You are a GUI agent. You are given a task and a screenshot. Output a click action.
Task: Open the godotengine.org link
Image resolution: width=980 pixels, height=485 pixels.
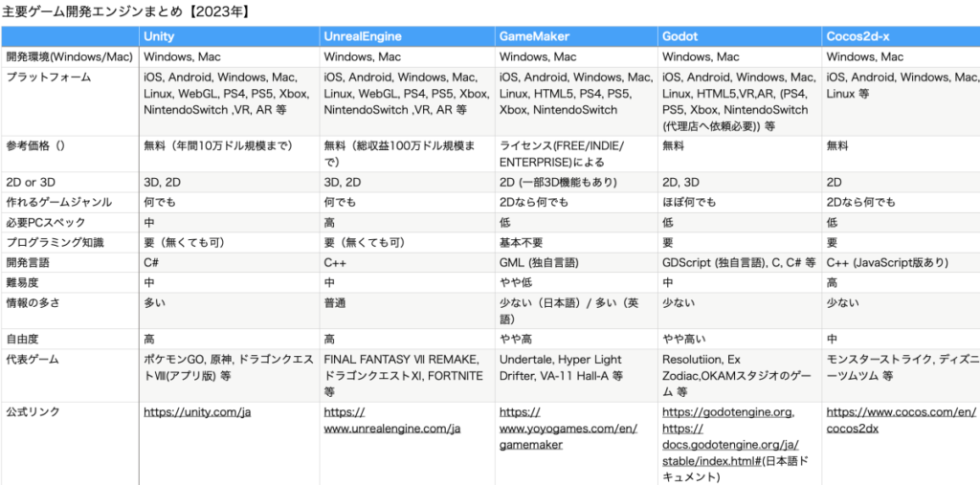click(x=728, y=412)
